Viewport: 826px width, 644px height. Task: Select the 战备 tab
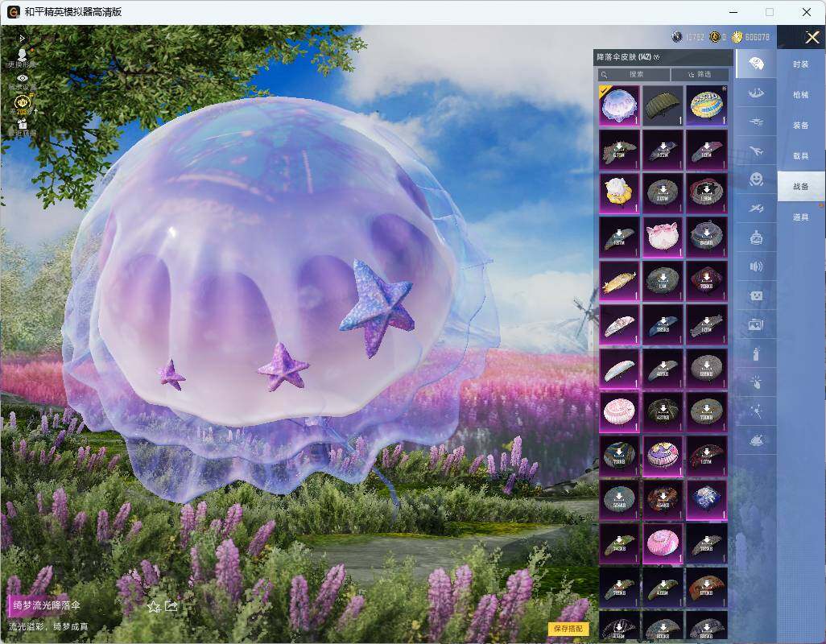pos(801,187)
